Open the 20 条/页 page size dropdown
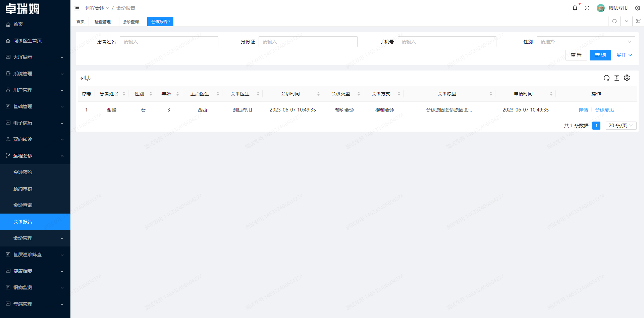Viewport: 644px width, 318px height. point(621,126)
